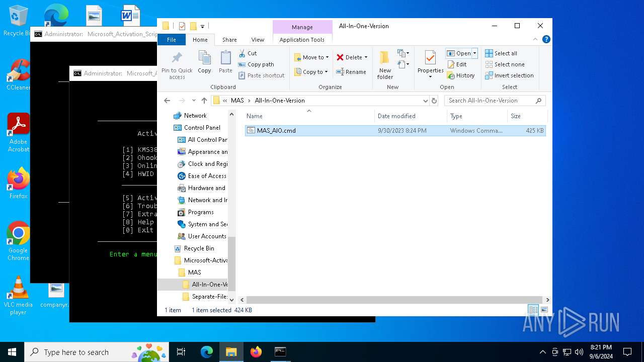
Task: Show file History
Action: click(x=461, y=75)
